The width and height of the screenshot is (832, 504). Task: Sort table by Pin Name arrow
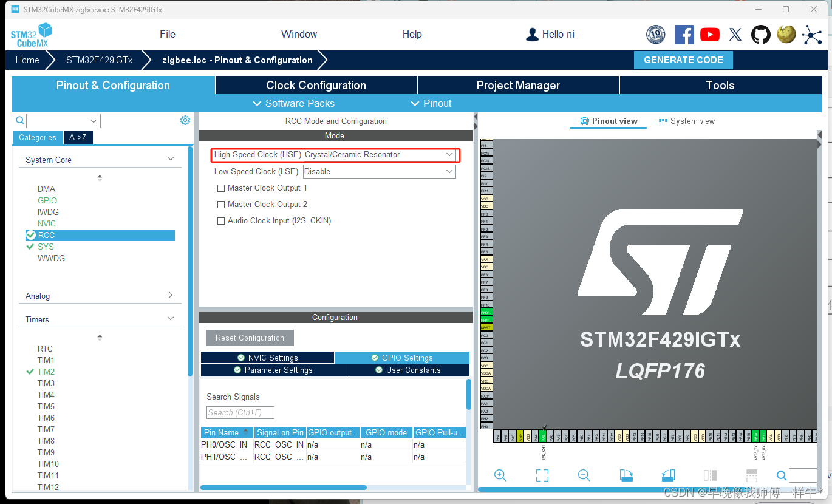245,432
